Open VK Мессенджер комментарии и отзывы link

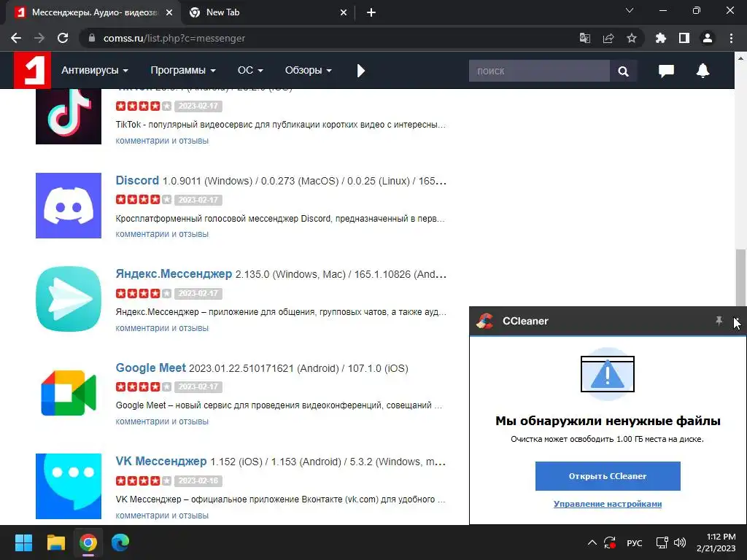(x=162, y=516)
